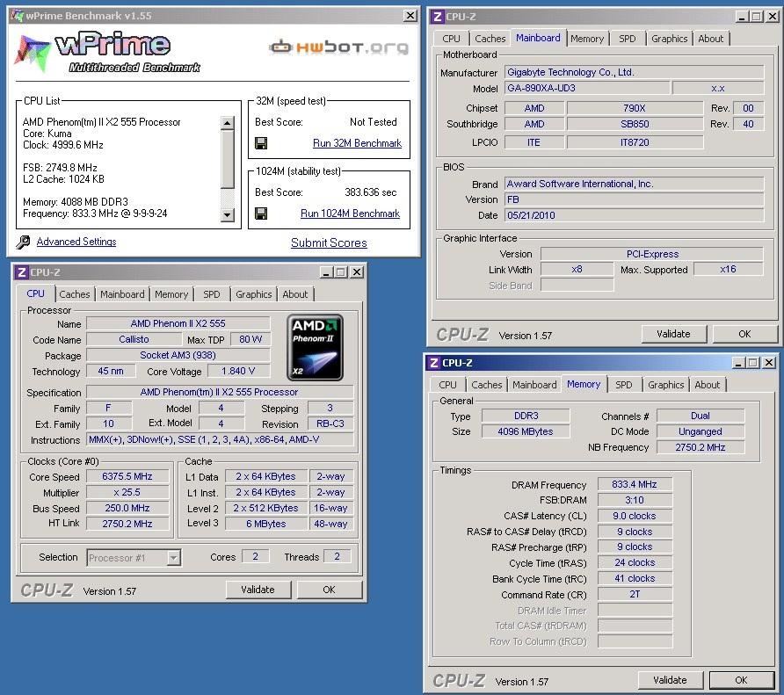Screen dimensions: 784x695
Task: Select About tab in Mainboard window
Action: 710,39
